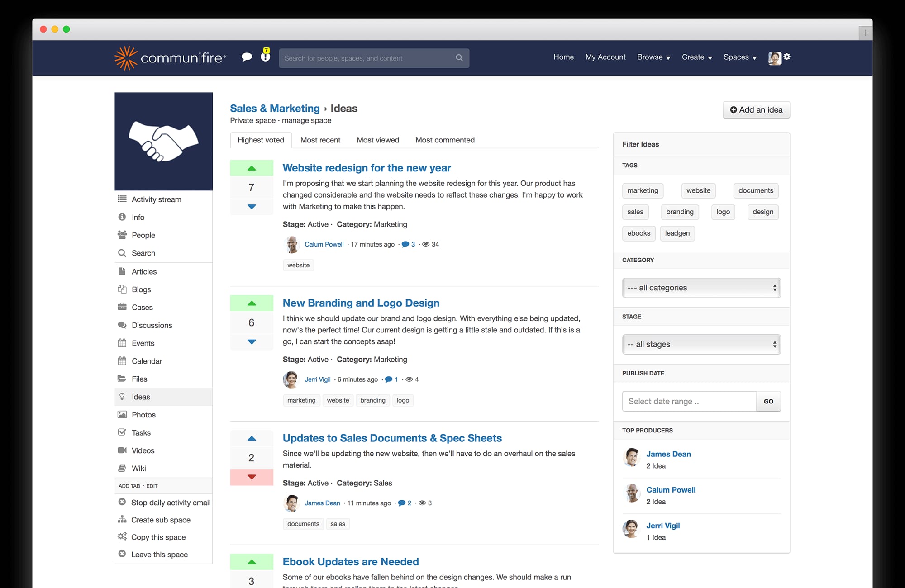This screenshot has height=588, width=905.
Task: Click ADD TAB in the sidebar
Action: click(129, 486)
